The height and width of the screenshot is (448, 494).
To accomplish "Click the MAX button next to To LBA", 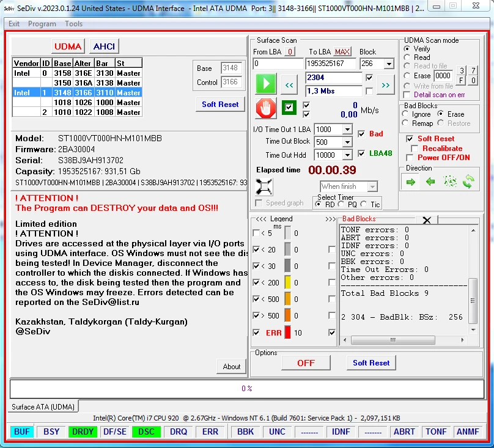I will (x=342, y=52).
